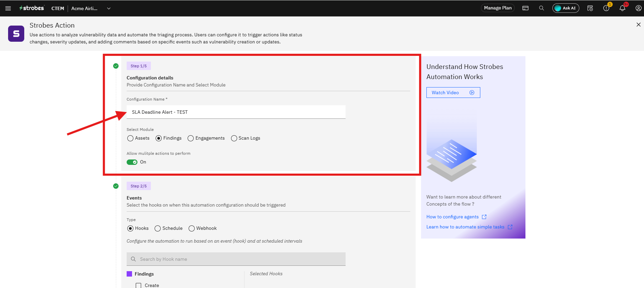Viewport: 644px width, 288px height.
Task: Select the Engagements module radio button
Action: 191,138
